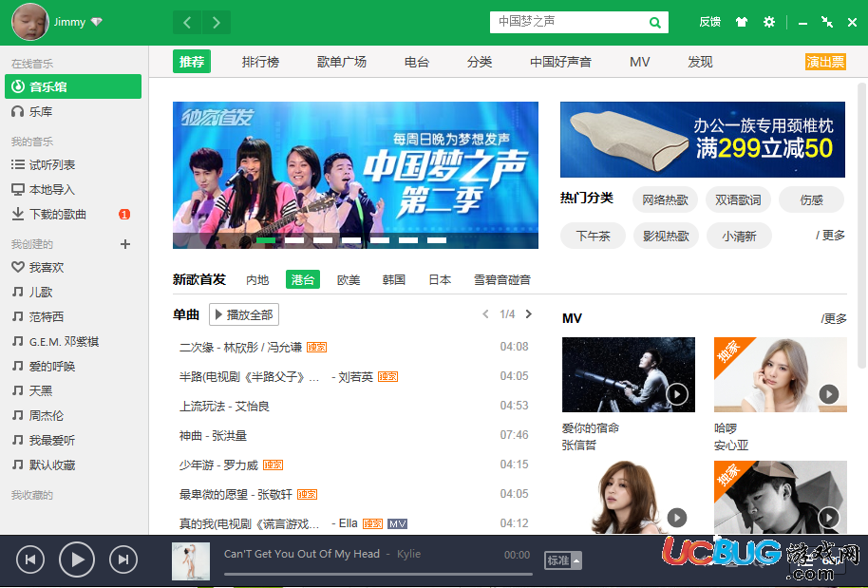Click 播放全部 button
This screenshot has width=868, height=588.
click(244, 314)
